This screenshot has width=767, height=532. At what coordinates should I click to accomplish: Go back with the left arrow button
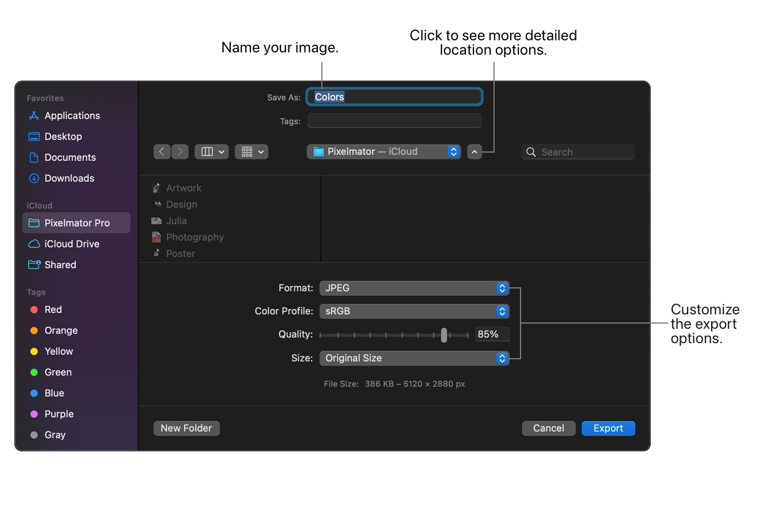[162, 151]
